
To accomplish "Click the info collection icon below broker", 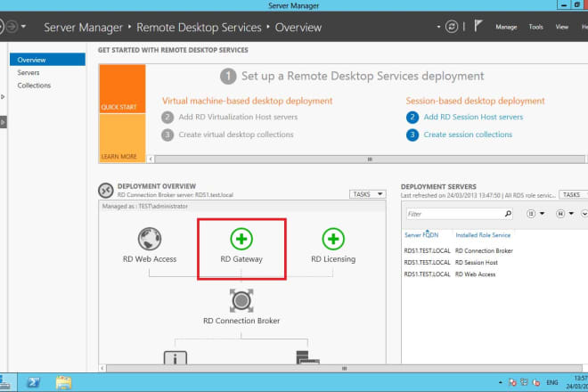I will (176, 357).
